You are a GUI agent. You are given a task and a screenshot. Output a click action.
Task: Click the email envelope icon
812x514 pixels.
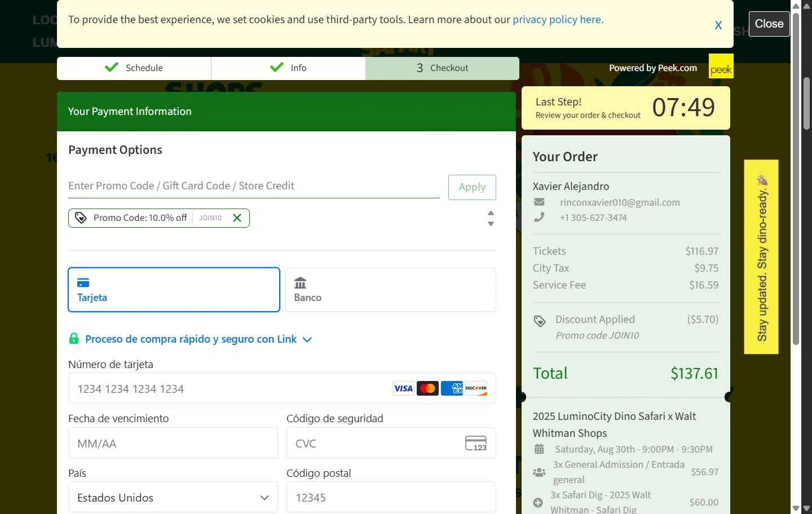tap(539, 202)
